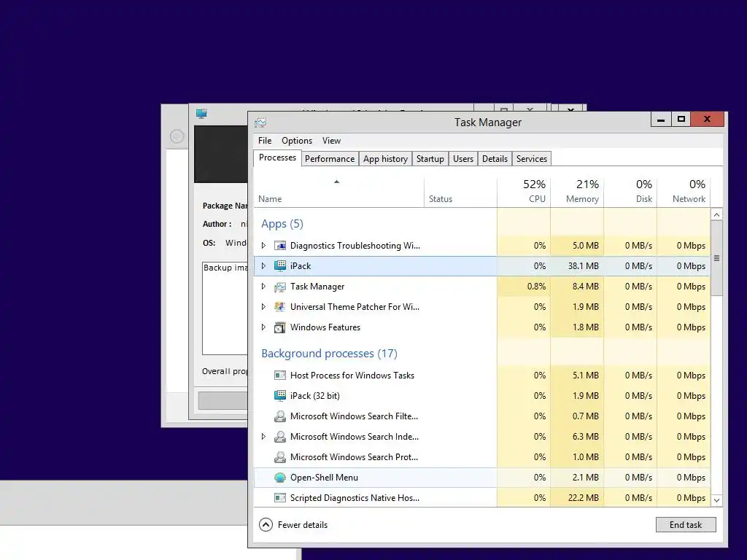Switch to the Startup tab
Viewport: 747px width, 560px height.
(x=430, y=159)
